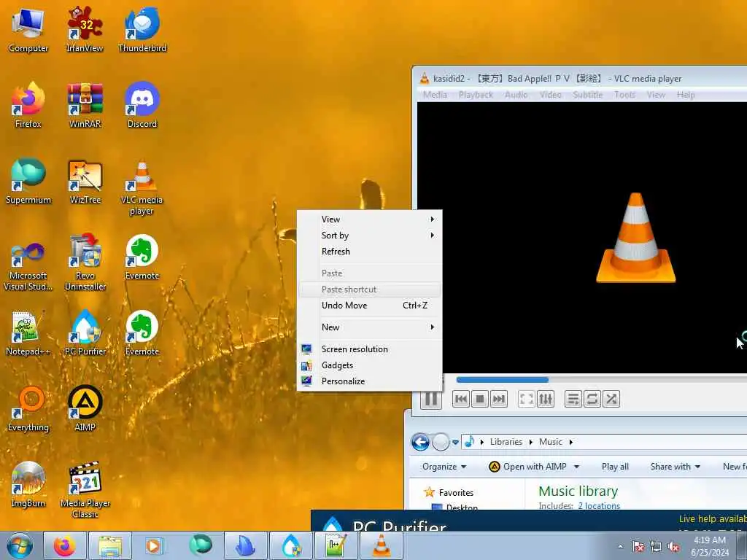Image resolution: width=747 pixels, height=560 pixels.
Task: Pause playback in VLC
Action: 431,399
